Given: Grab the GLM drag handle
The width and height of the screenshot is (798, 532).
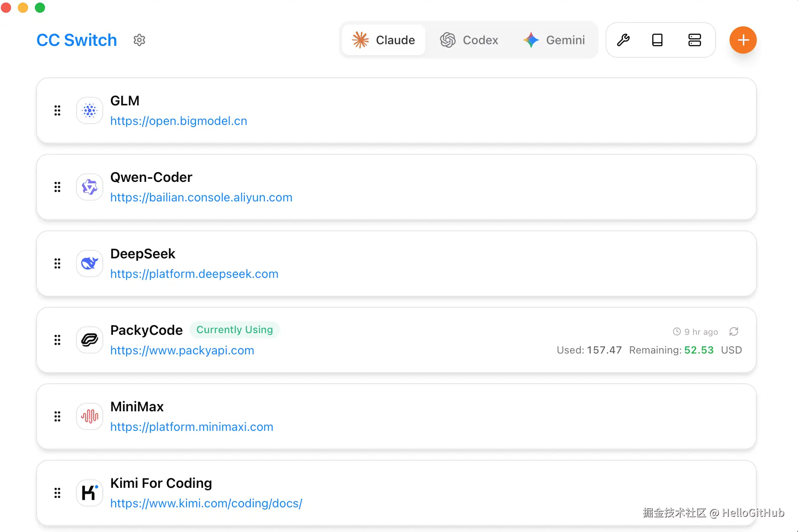Looking at the screenshot, I should (x=57, y=110).
